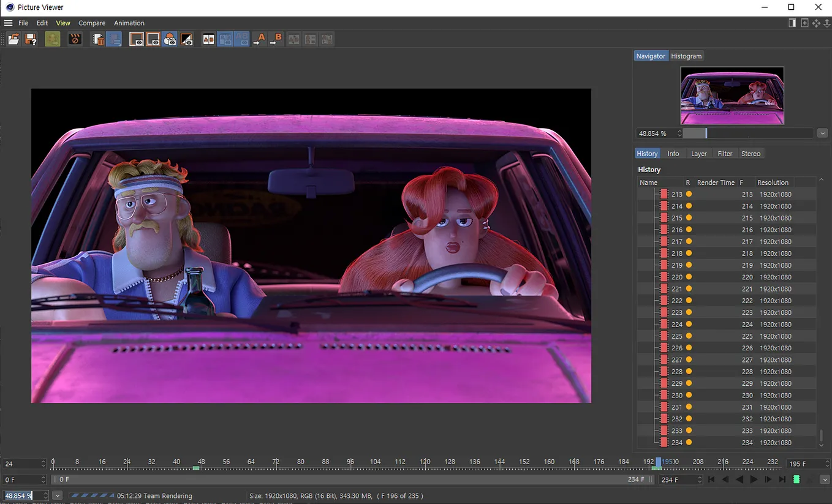
Task: Select the swap A and B images icon
Action: (x=293, y=39)
